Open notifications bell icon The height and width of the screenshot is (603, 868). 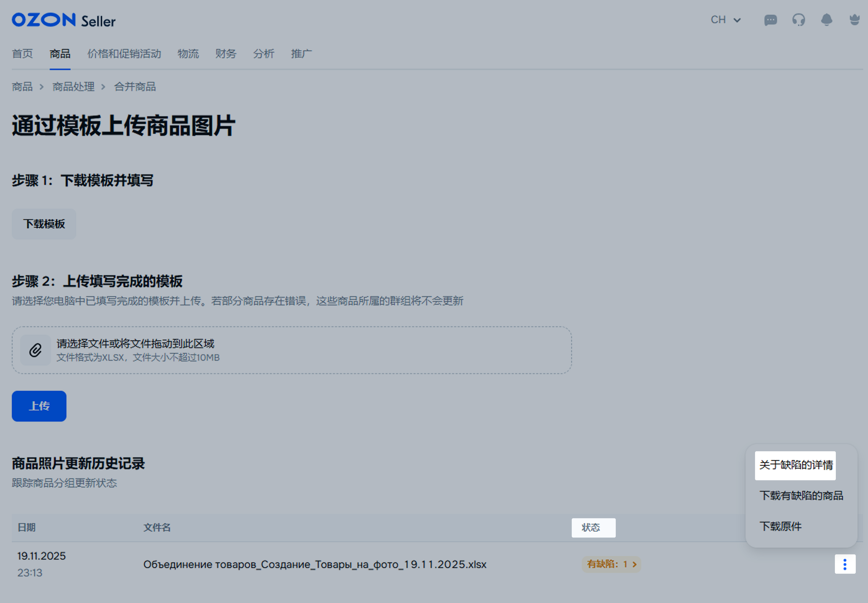826,20
